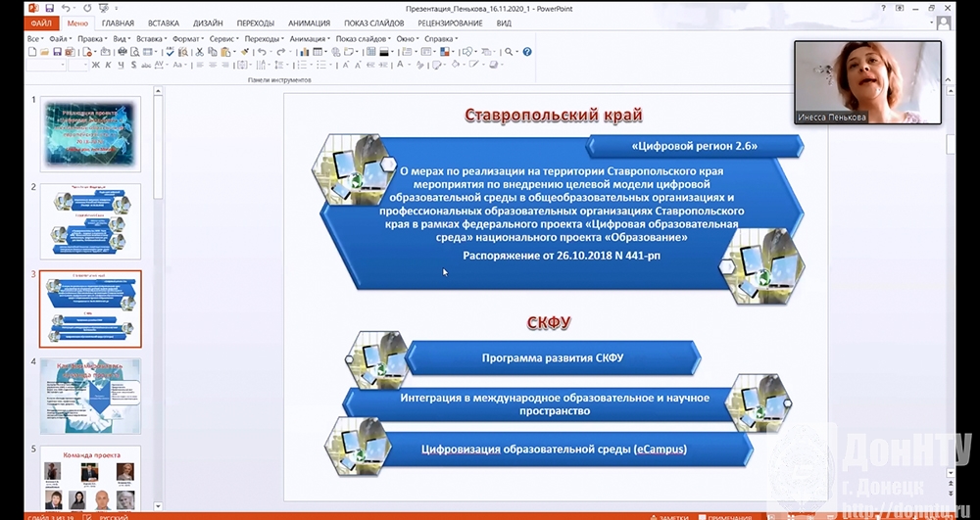Cut the selection using the scissors icon

199,52
